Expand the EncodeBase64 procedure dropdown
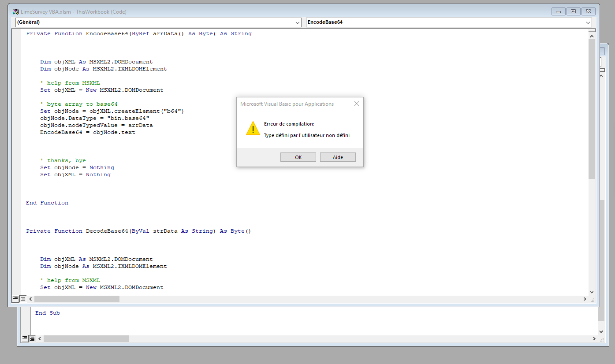The image size is (615, 364). click(588, 22)
